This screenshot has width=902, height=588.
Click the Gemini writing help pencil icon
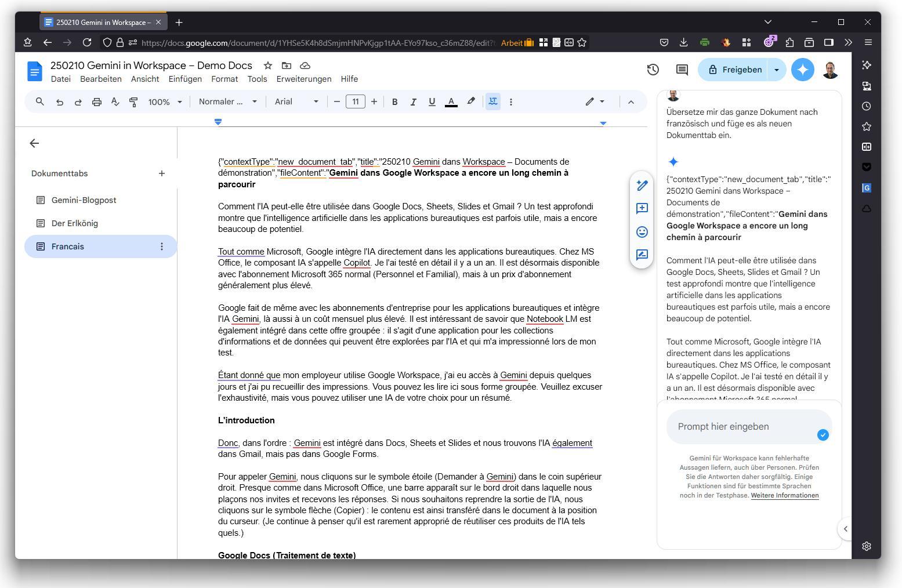[x=642, y=186]
